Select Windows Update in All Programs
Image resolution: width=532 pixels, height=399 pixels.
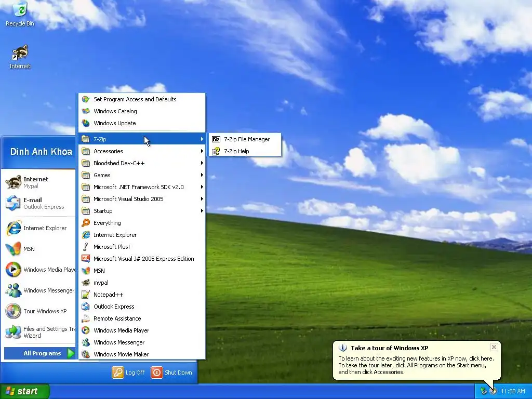(142, 123)
